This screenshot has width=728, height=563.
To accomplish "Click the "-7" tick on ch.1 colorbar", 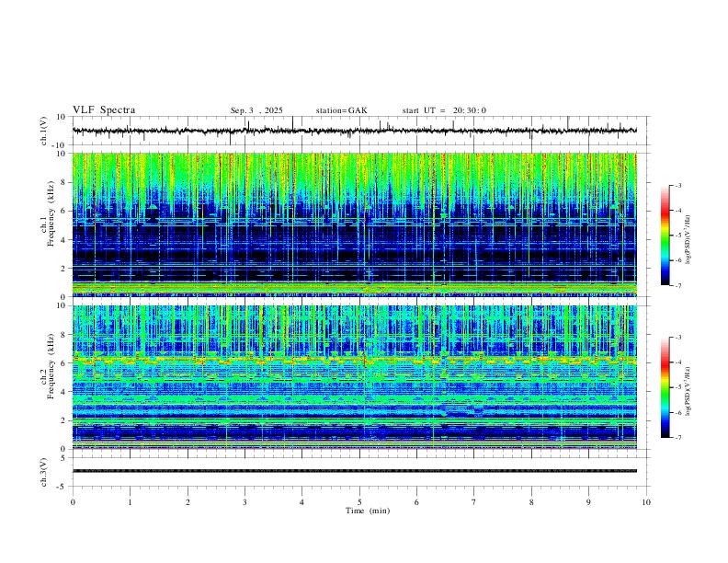I will [677, 285].
